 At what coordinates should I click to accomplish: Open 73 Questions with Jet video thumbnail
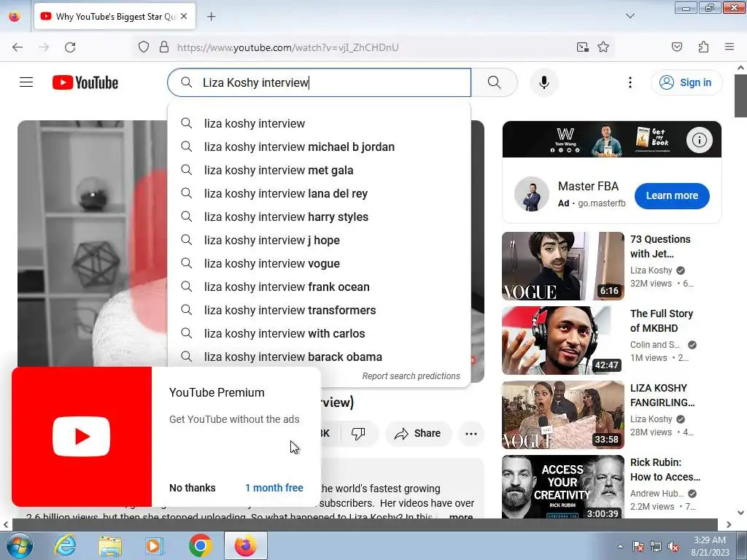pyautogui.click(x=562, y=266)
